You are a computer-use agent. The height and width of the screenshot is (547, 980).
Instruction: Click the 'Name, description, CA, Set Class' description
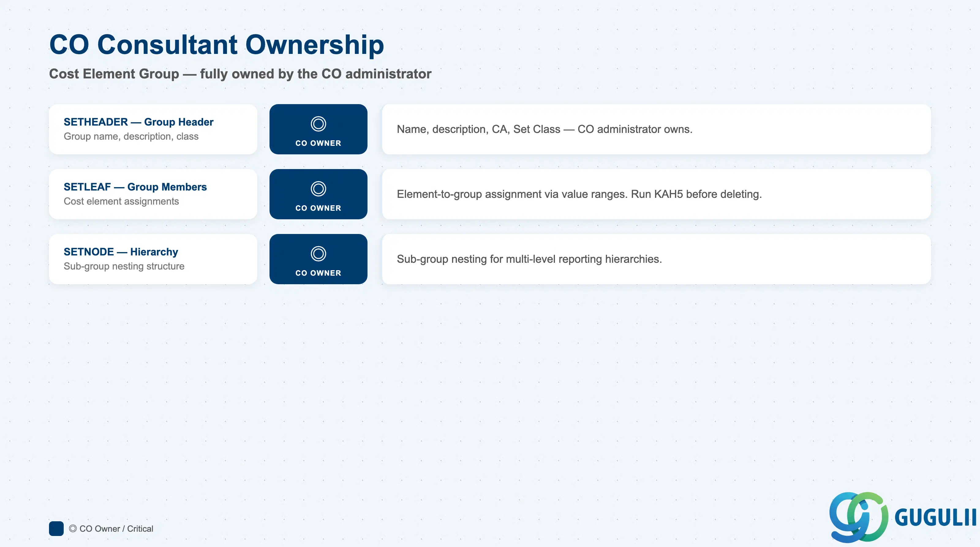(545, 129)
